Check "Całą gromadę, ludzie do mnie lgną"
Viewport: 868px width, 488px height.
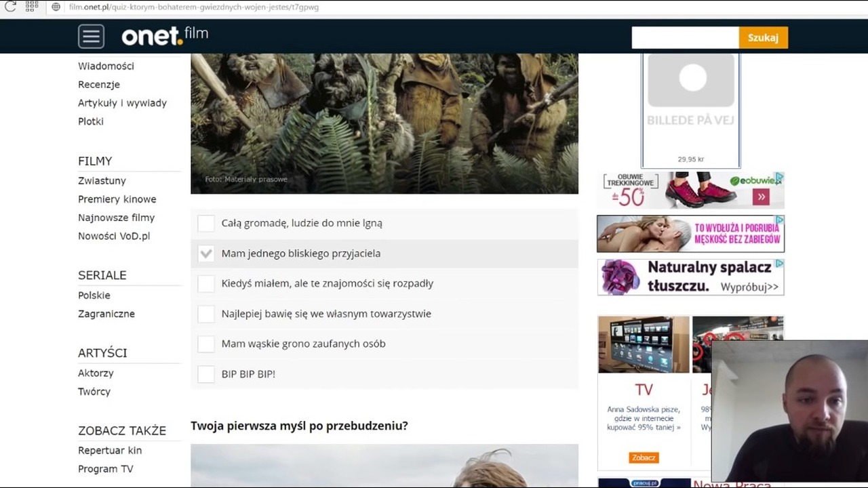click(206, 223)
